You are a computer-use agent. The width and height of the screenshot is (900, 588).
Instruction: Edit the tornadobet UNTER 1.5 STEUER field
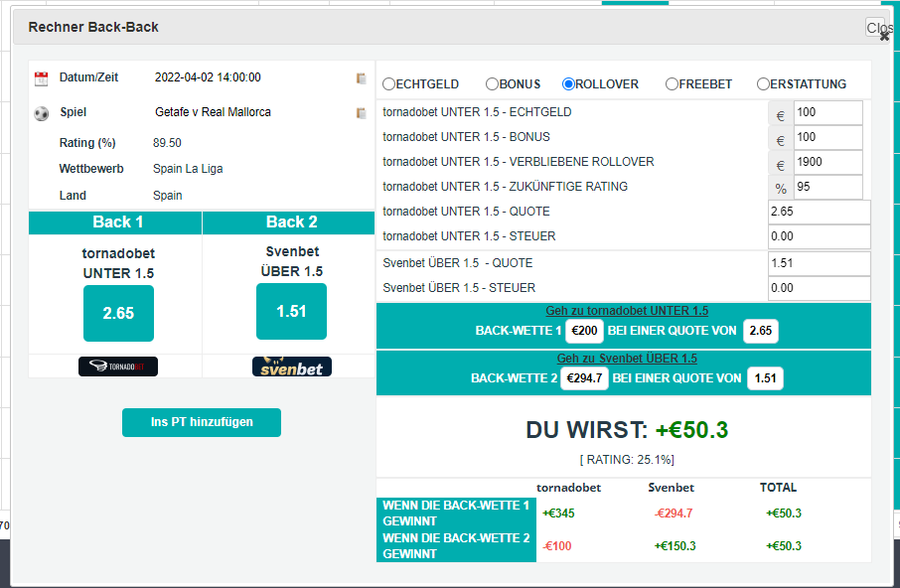click(820, 236)
